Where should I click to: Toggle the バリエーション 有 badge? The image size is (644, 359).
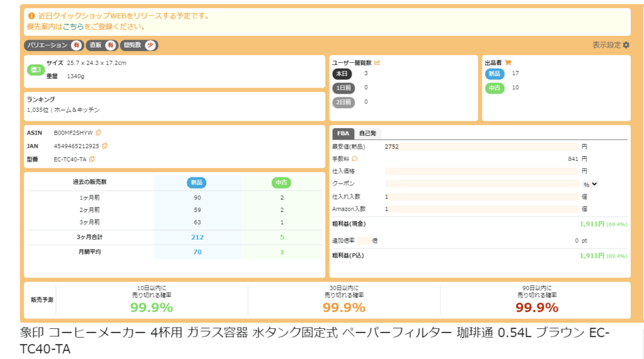tap(54, 45)
